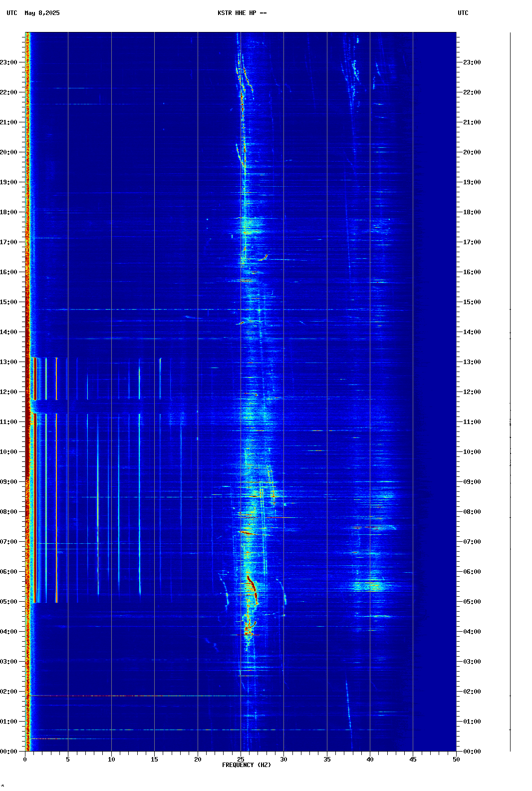Click "21:00" on the left time axis
The height and width of the screenshot is (791, 532).
[8, 122]
